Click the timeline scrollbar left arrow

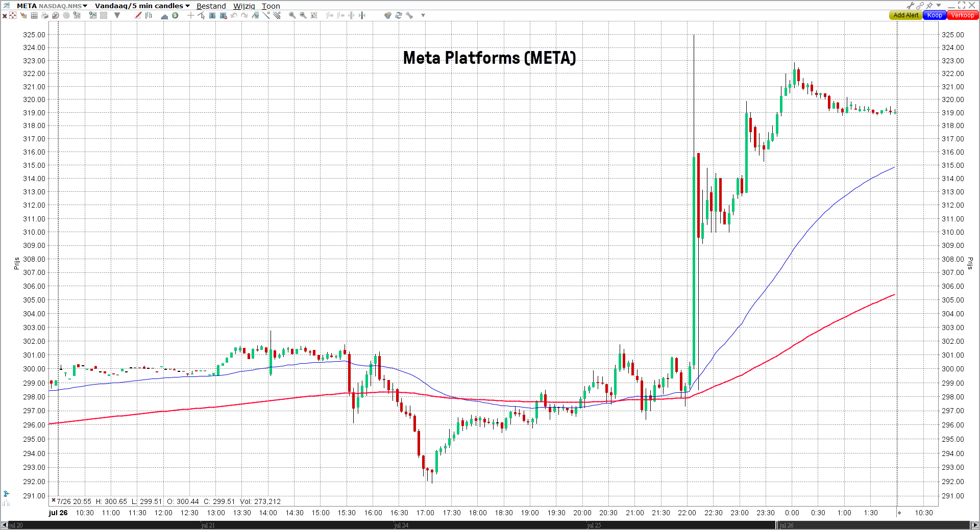click(4, 525)
